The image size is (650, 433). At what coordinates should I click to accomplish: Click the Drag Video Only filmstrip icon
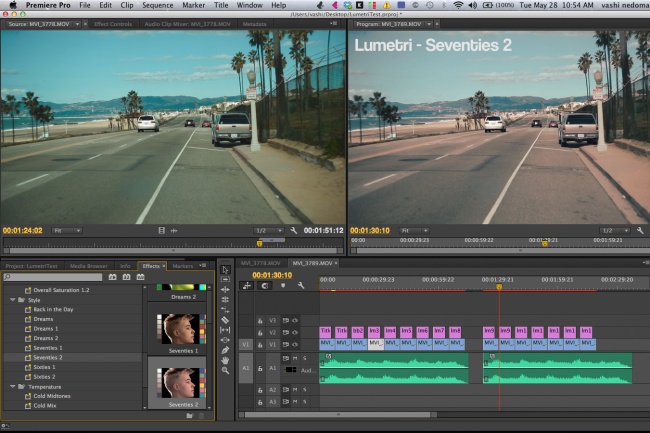tap(162, 230)
